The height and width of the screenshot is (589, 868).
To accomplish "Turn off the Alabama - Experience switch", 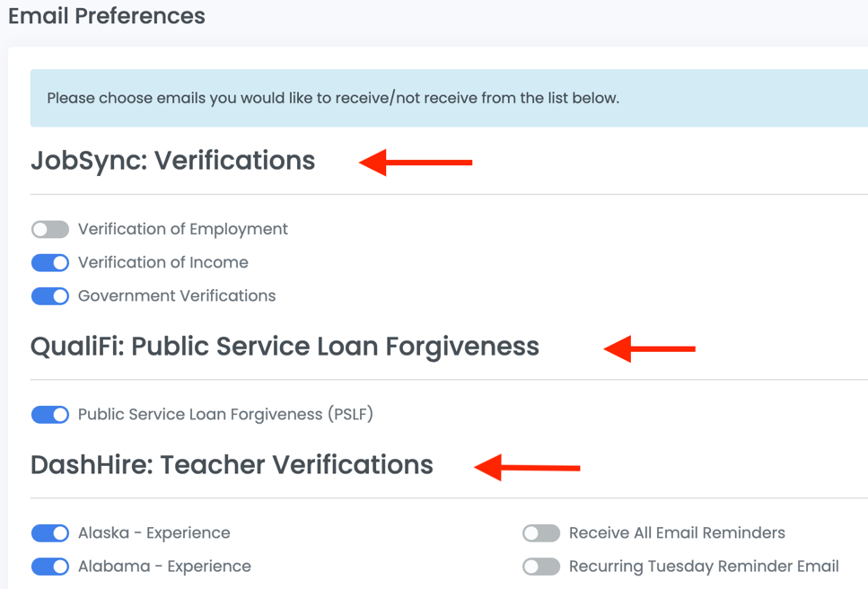I will click(50, 567).
